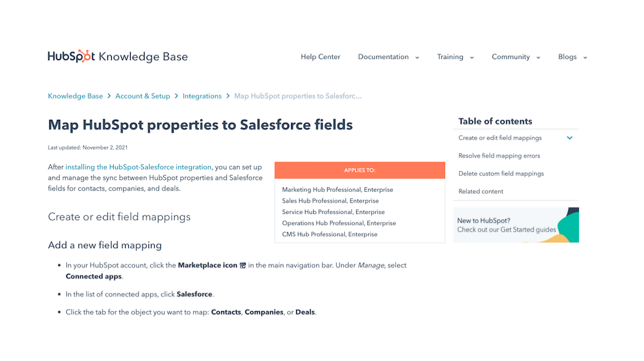Screen dimensions: 644x361
Task: Jump to Resolve field mapping errors section
Action: [499, 156]
